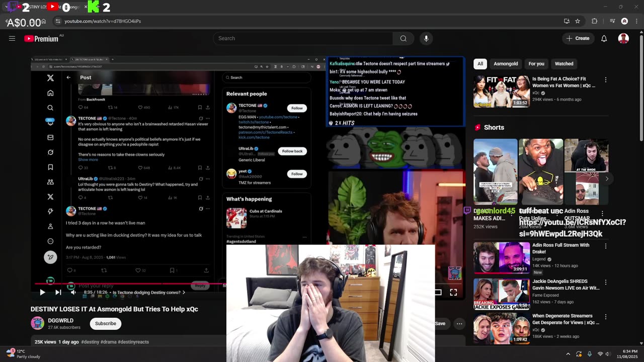This screenshot has height=362, width=644.
Task: Bookmark this page with the star icon
Action: (x=578, y=21)
